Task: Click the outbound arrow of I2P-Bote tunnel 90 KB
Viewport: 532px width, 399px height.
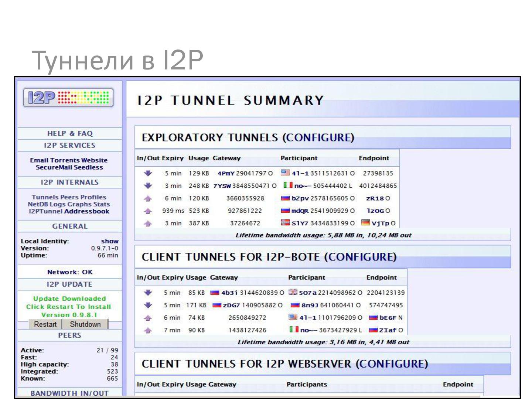Action: (148, 330)
